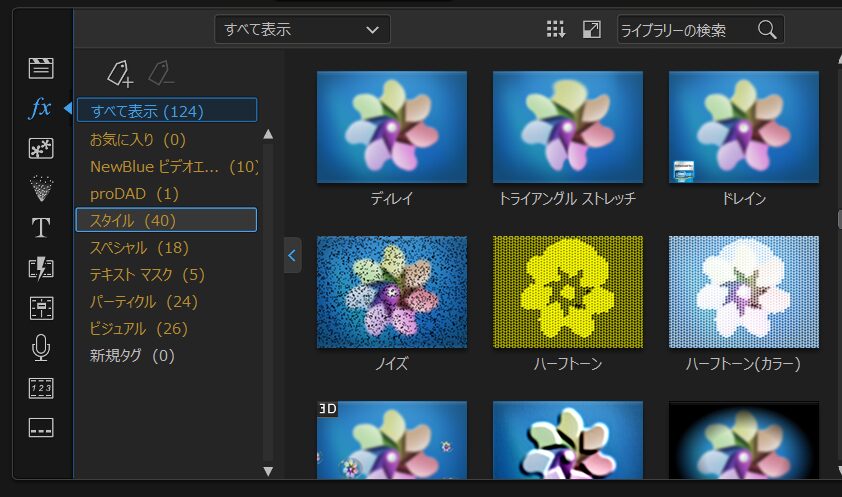
Task: Select the すべて表示 (124) tag
Action: click(x=167, y=110)
